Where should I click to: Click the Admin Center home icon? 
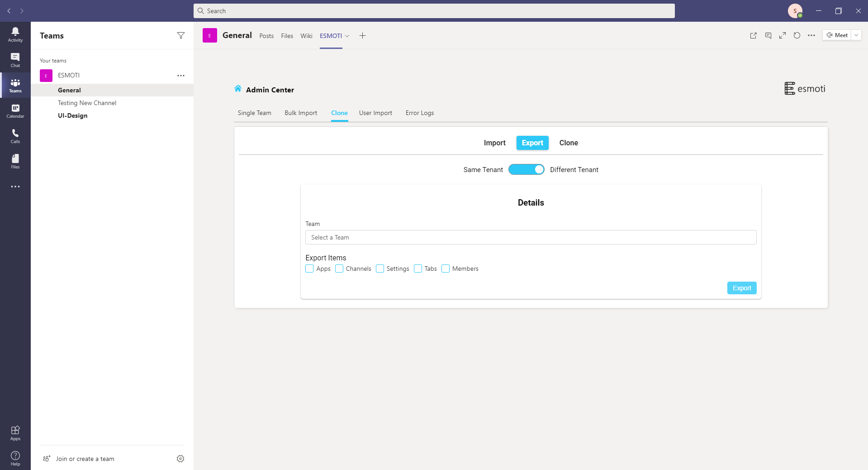(x=238, y=89)
